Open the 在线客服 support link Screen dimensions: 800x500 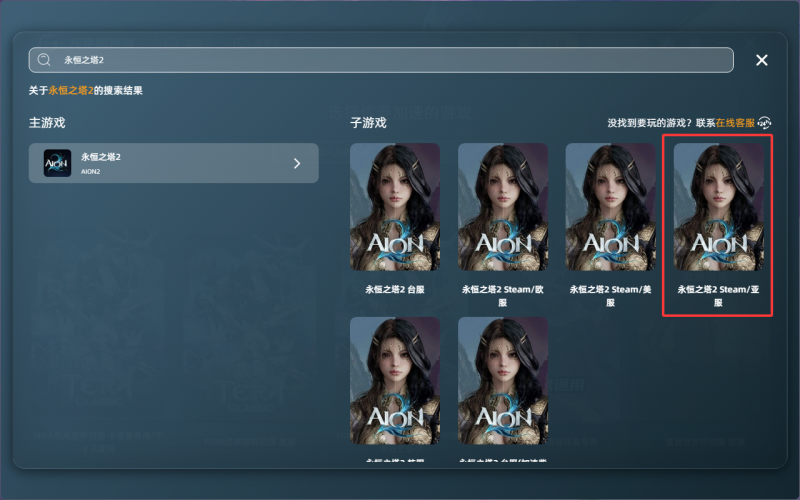point(735,123)
